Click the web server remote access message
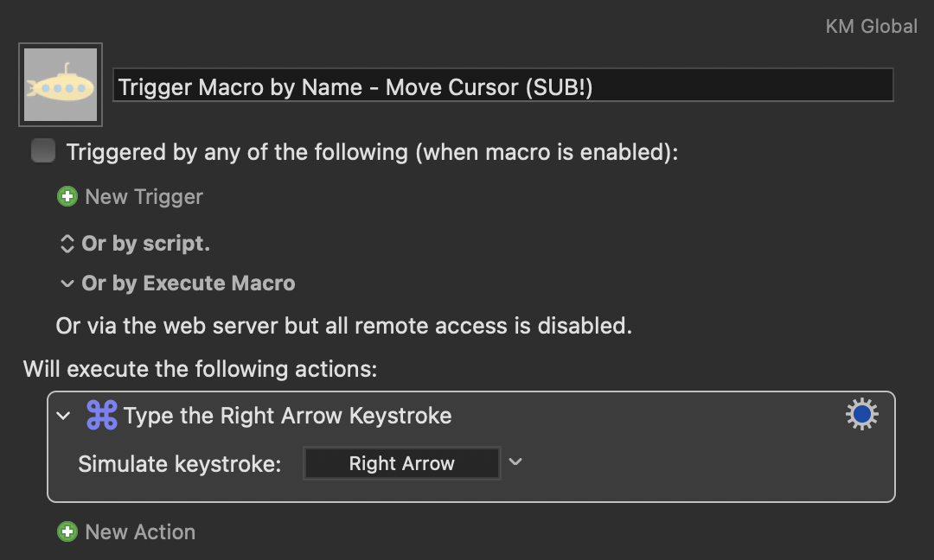The image size is (934, 560). (343, 326)
